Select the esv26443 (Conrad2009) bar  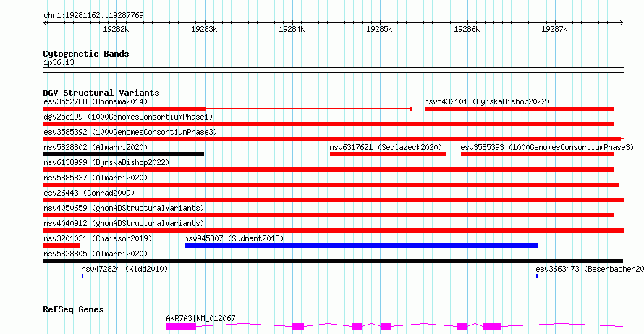(x=333, y=200)
